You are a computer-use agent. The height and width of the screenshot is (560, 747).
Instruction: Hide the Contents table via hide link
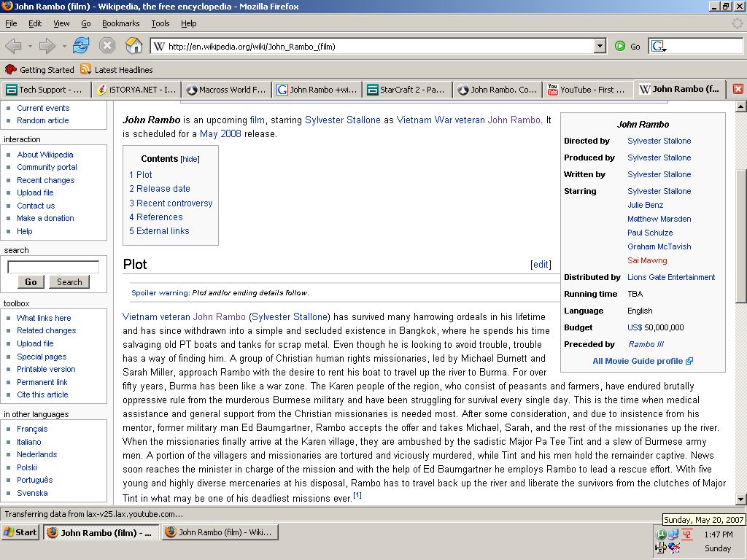(190, 159)
